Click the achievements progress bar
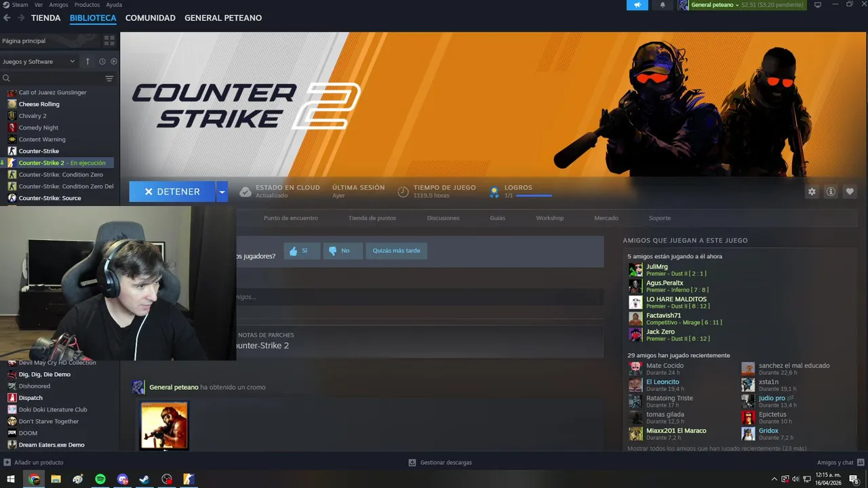Image resolution: width=868 pixels, height=488 pixels. (534, 196)
